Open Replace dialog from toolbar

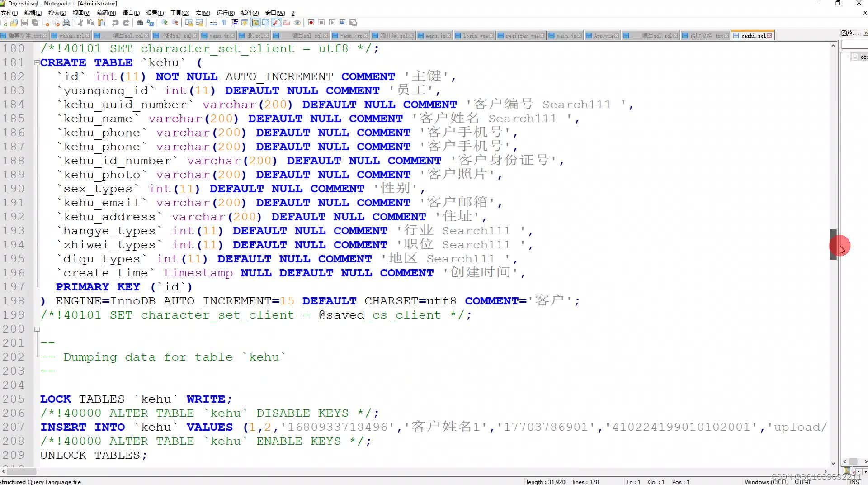[150, 23]
